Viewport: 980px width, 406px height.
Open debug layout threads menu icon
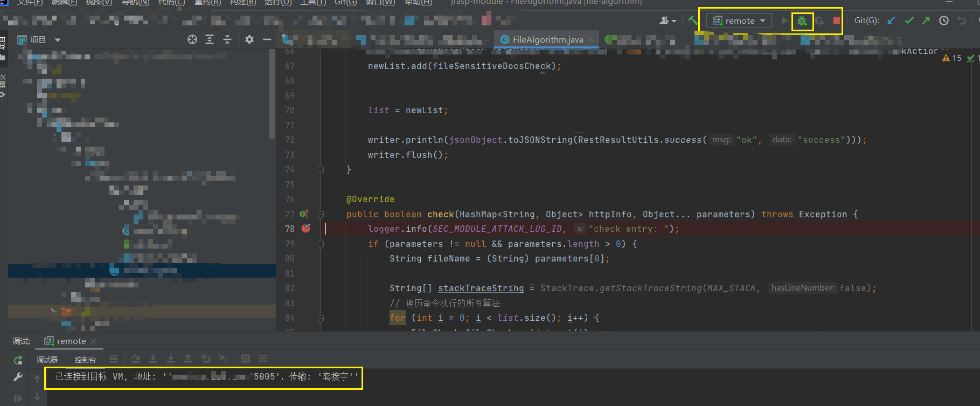point(114,359)
